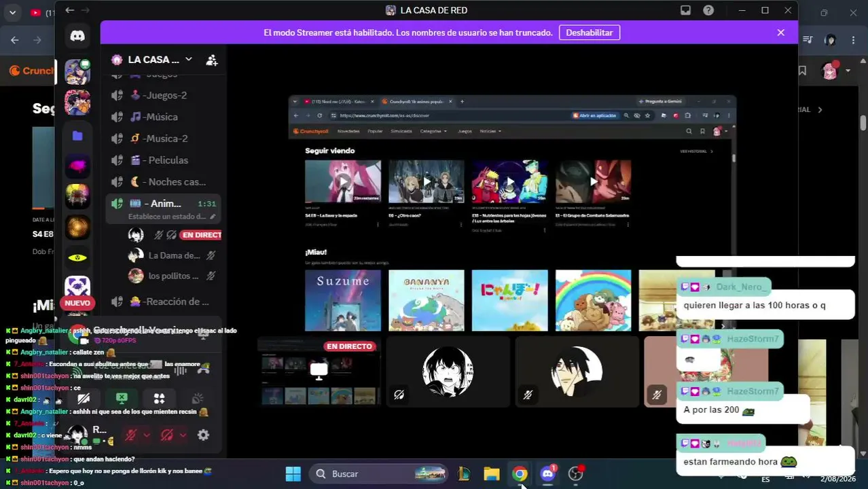This screenshot has height=489, width=868.
Task: Join the Noches cas... voice channel
Action: point(163,182)
